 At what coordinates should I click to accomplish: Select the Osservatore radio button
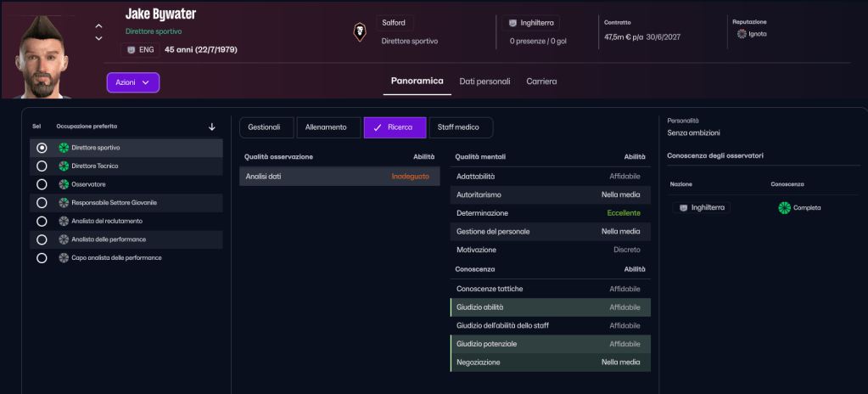pos(41,184)
